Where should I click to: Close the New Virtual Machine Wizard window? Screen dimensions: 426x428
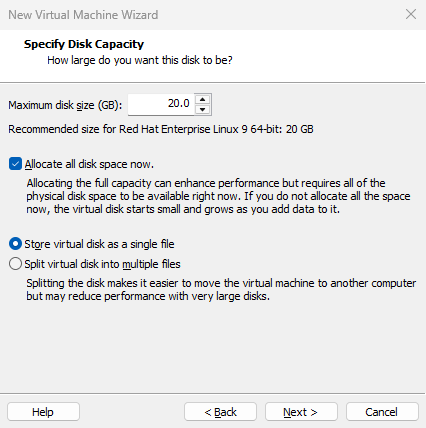click(411, 14)
